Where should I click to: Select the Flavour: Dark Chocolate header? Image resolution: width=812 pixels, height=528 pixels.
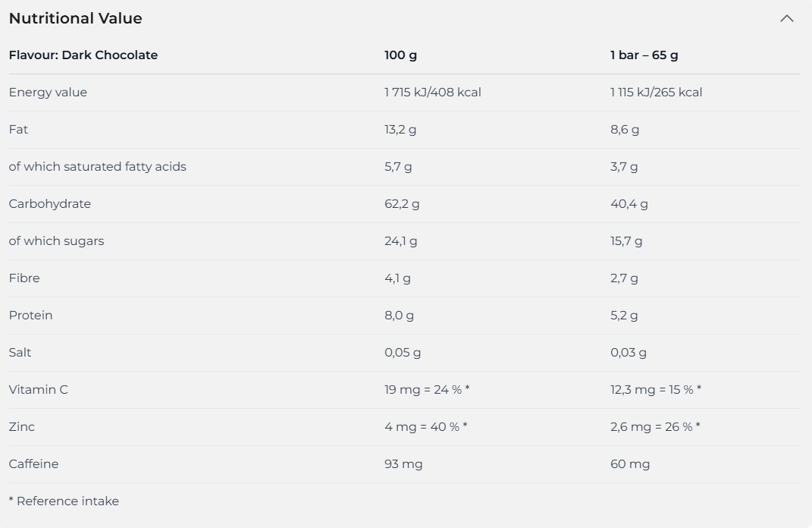click(x=83, y=55)
